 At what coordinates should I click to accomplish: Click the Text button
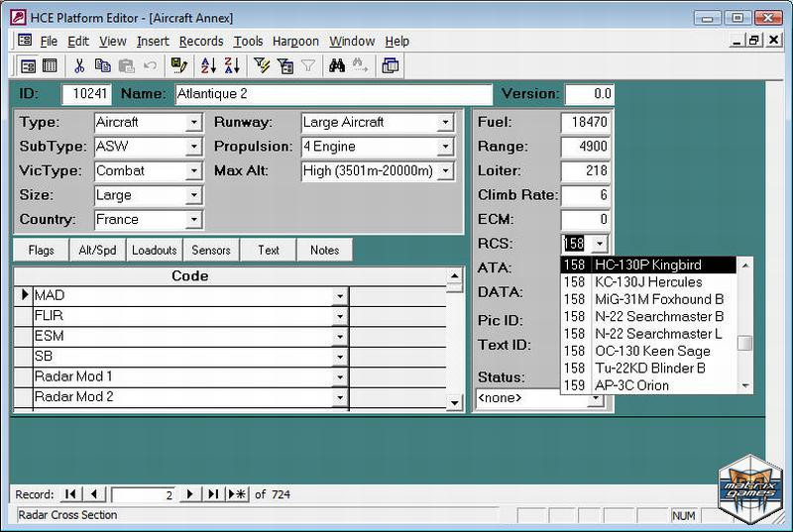268,250
